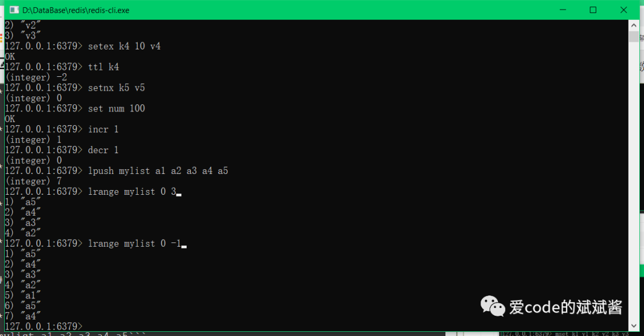
Task: Click the scrollbar down arrow
Action: click(x=633, y=325)
